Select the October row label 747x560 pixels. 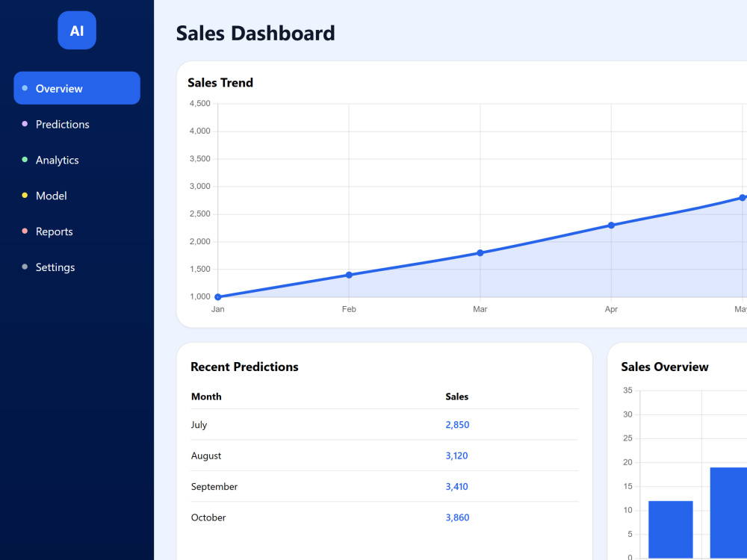click(208, 517)
